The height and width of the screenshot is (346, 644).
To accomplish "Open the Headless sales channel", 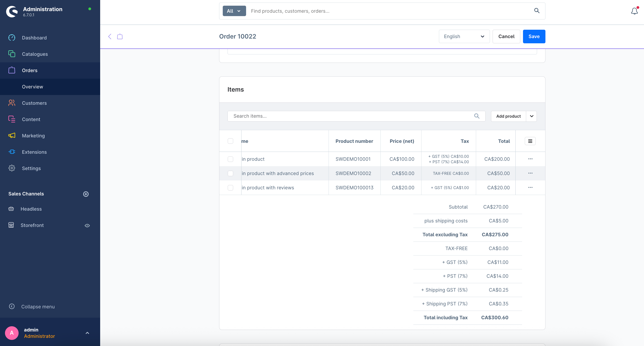I will point(31,209).
